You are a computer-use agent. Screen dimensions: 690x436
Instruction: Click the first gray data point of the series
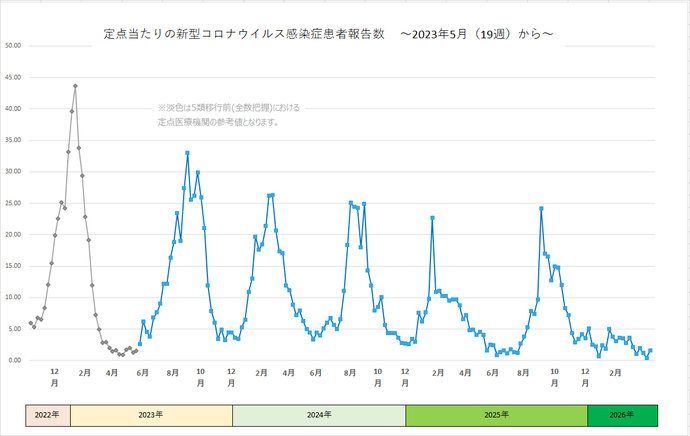31,323
